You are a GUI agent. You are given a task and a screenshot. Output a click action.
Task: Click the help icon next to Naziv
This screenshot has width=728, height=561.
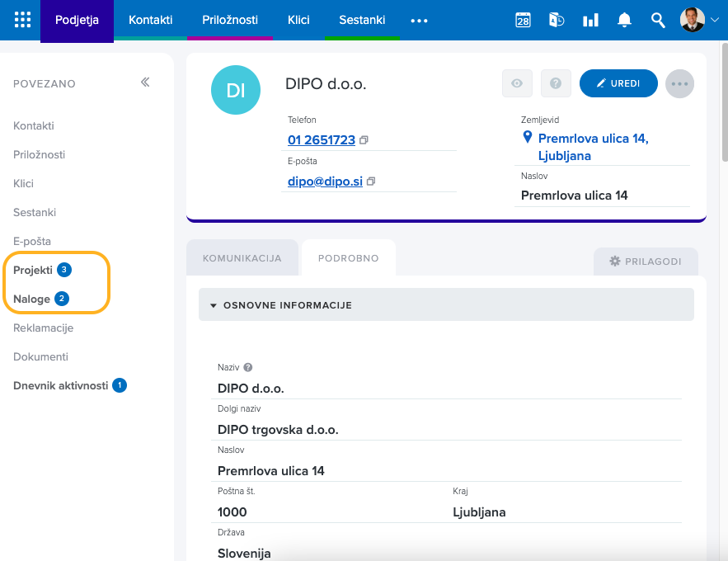point(248,368)
